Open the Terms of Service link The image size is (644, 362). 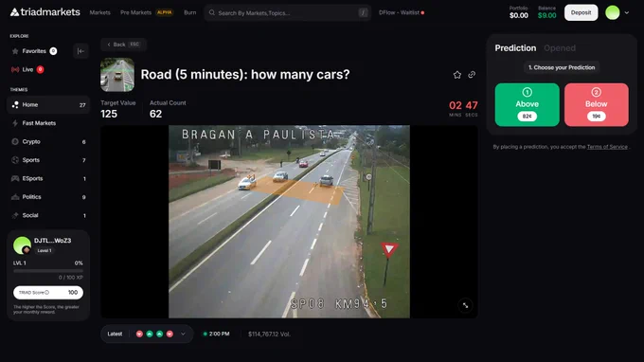click(x=607, y=147)
